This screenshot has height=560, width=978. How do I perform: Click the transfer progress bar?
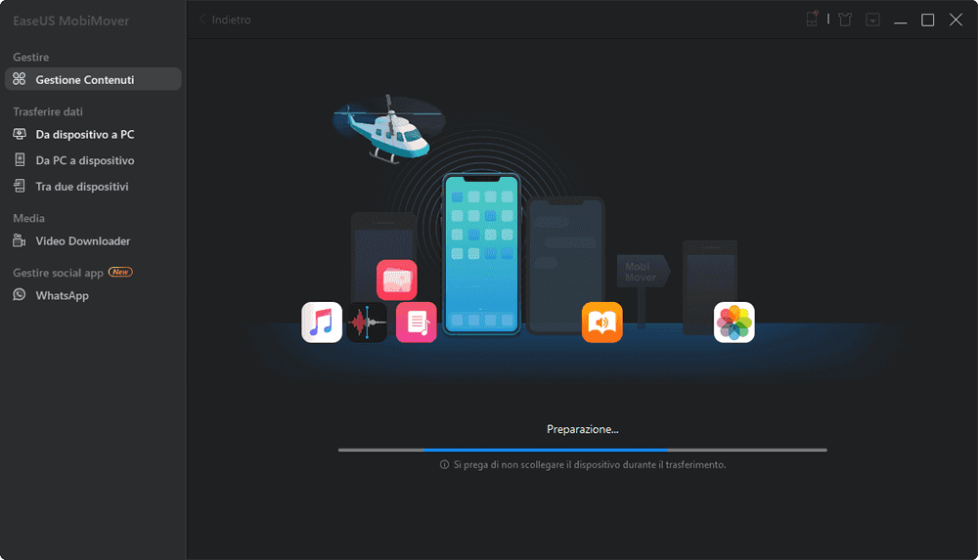[x=583, y=450]
